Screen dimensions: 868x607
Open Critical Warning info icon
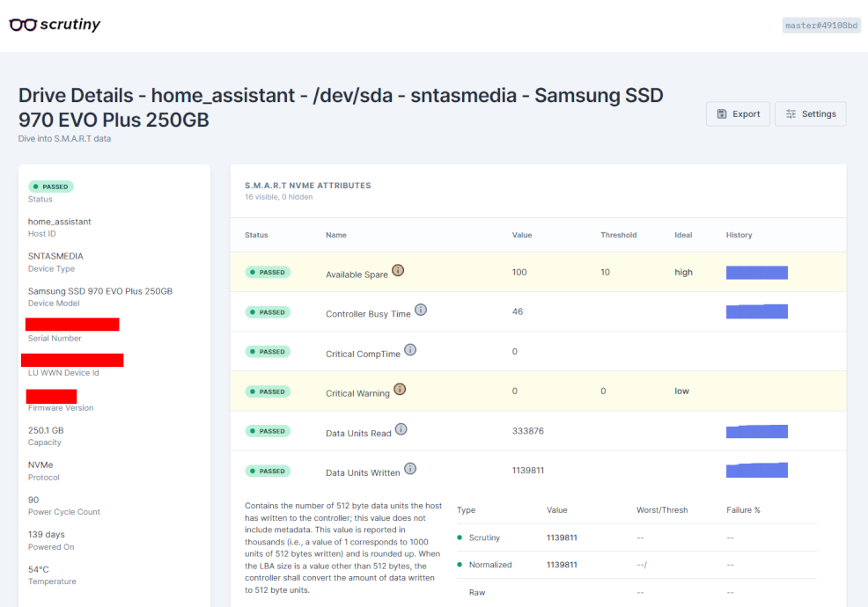point(400,389)
